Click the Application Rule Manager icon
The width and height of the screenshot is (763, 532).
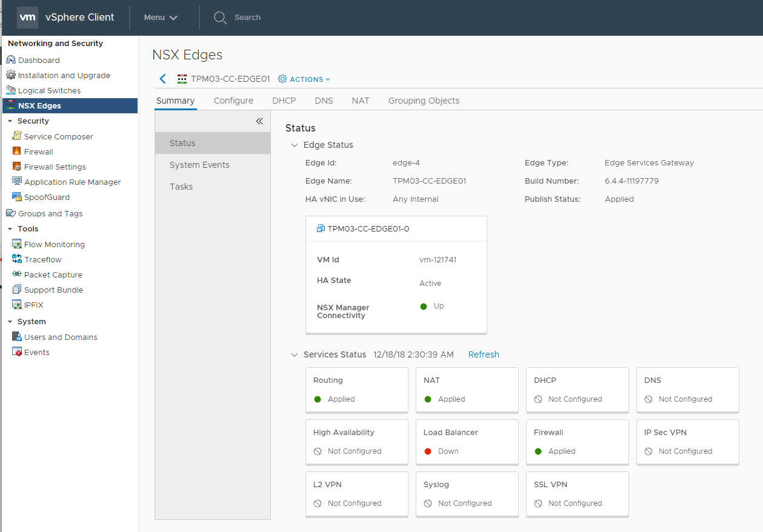(17, 182)
